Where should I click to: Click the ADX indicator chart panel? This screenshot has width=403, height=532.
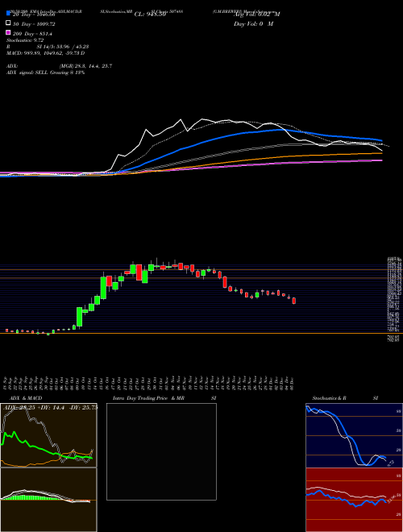(48, 435)
